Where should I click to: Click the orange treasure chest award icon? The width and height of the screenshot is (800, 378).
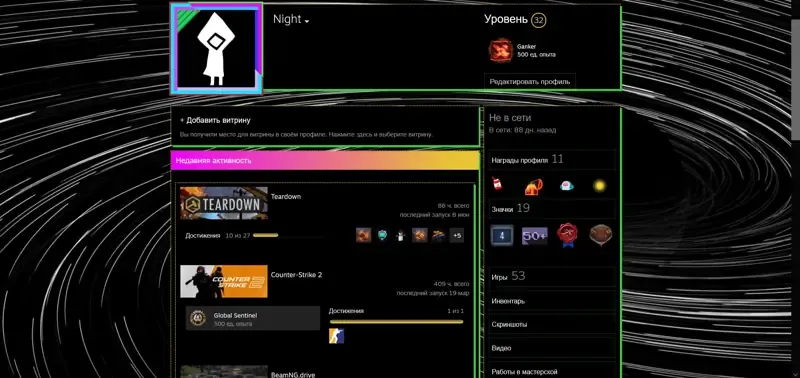pos(534,186)
